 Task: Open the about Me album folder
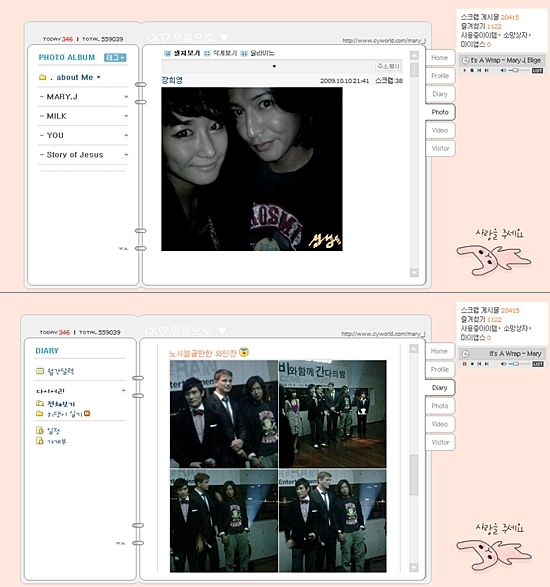coord(43,77)
